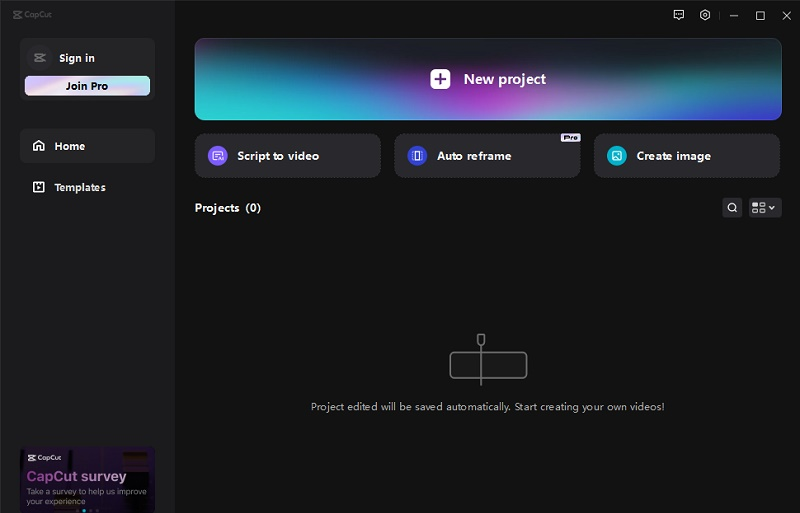This screenshot has height=513, width=800.
Task: Open the Home tab in sidebar
Action: coord(87,146)
